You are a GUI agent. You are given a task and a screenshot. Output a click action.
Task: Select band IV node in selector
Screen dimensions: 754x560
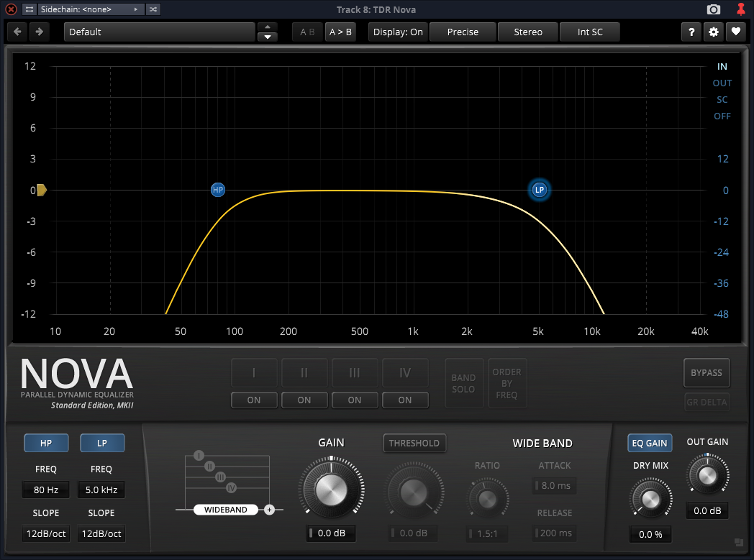[x=231, y=488]
